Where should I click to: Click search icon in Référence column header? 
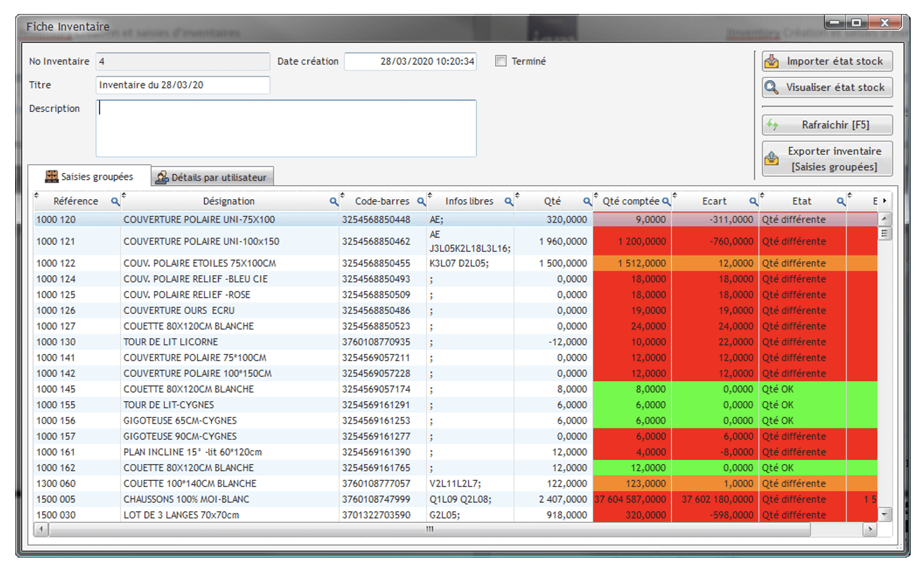pos(115,201)
